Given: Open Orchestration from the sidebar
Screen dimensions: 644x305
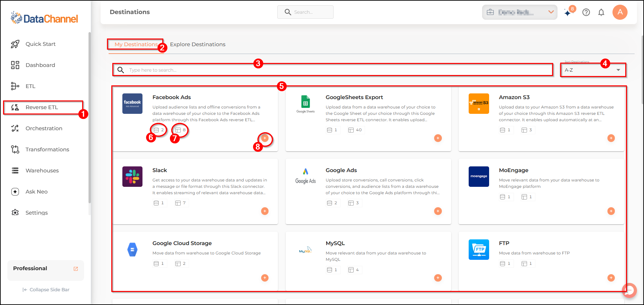Looking at the screenshot, I should tap(44, 128).
